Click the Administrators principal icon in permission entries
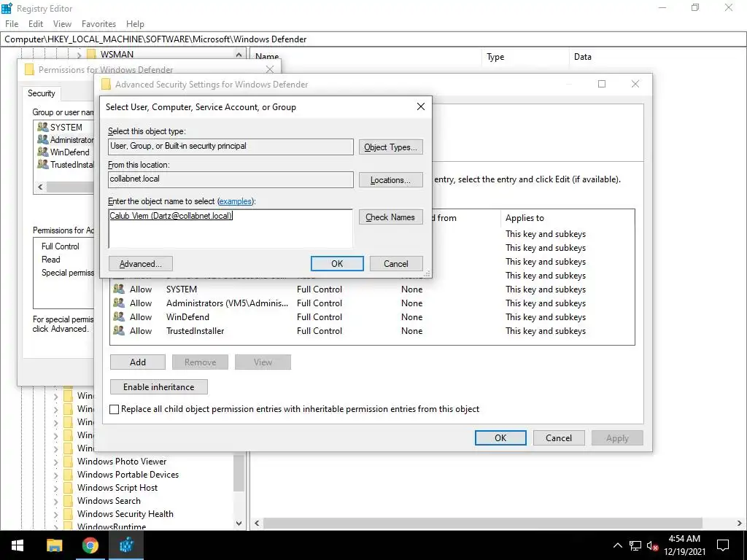The width and height of the screenshot is (747, 560). pyautogui.click(x=119, y=303)
